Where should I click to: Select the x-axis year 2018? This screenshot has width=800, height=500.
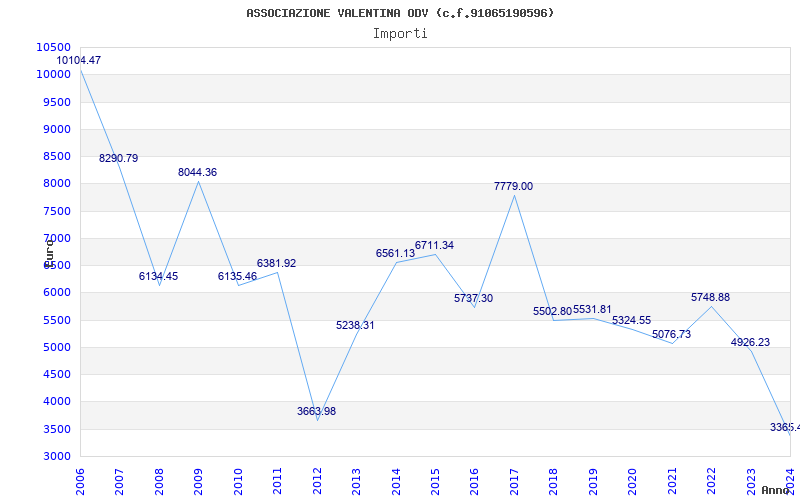tap(554, 481)
